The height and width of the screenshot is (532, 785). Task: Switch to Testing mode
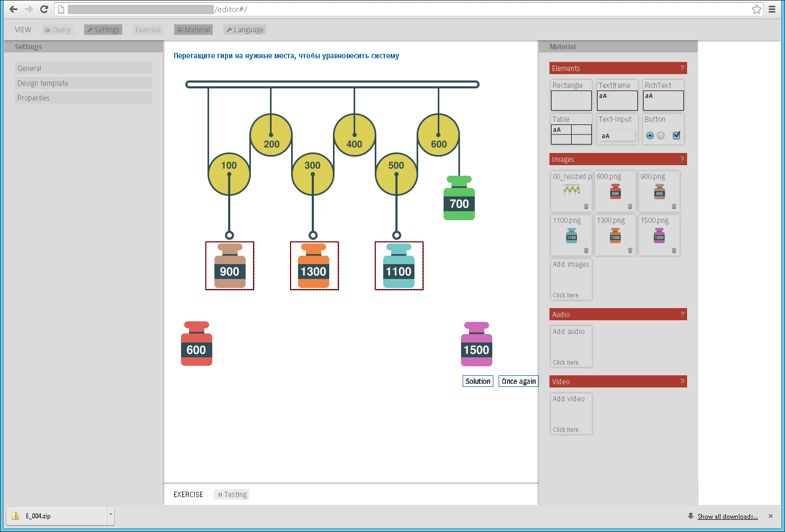tap(232, 494)
